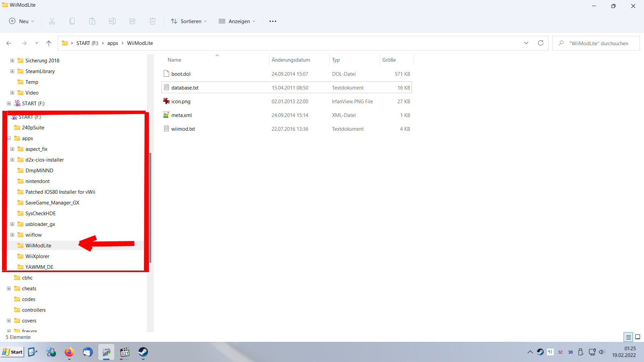The width and height of the screenshot is (644, 362).
Task: Click the Cut scissors icon in the toolbar
Action: (52, 21)
